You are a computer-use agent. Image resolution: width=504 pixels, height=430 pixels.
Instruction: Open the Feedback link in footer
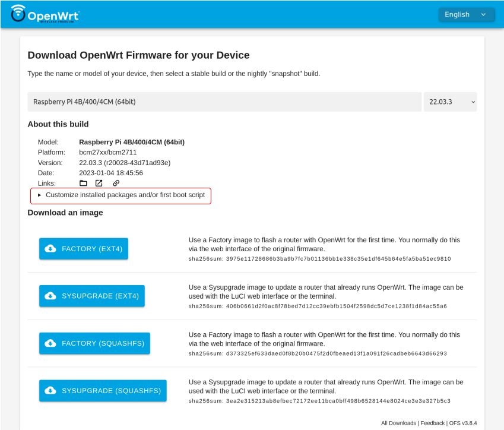[432, 423]
